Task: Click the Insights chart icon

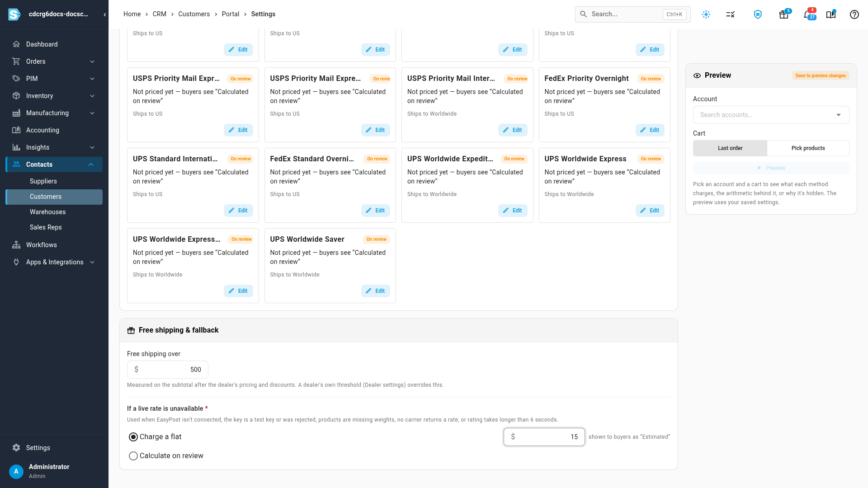Action: tap(16, 147)
